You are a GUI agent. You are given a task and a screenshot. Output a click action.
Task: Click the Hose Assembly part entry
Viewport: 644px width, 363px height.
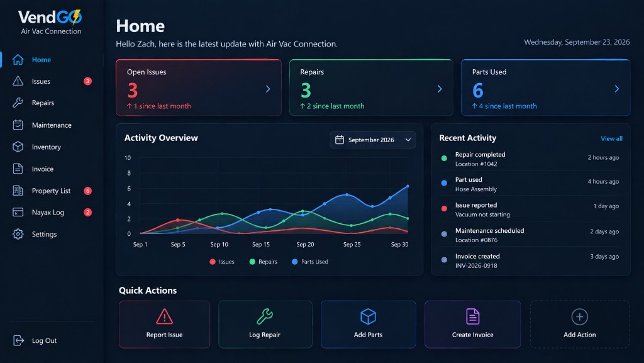(x=530, y=184)
